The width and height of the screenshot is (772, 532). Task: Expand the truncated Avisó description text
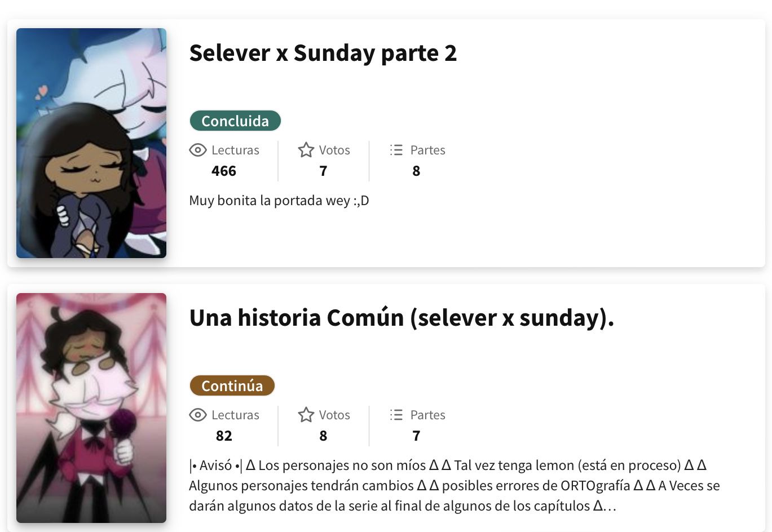pyautogui.click(x=455, y=485)
